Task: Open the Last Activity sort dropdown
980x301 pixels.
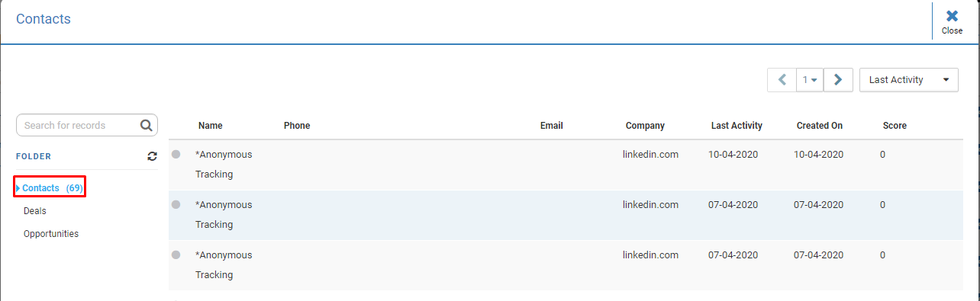Action: [908, 79]
